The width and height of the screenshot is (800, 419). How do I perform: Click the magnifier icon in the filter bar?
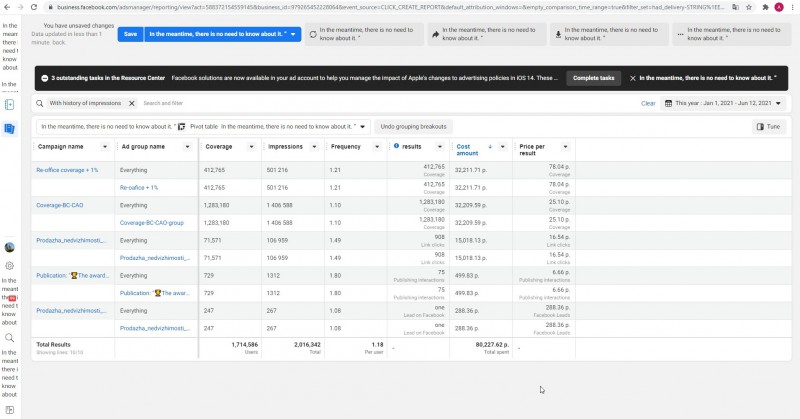click(39, 103)
